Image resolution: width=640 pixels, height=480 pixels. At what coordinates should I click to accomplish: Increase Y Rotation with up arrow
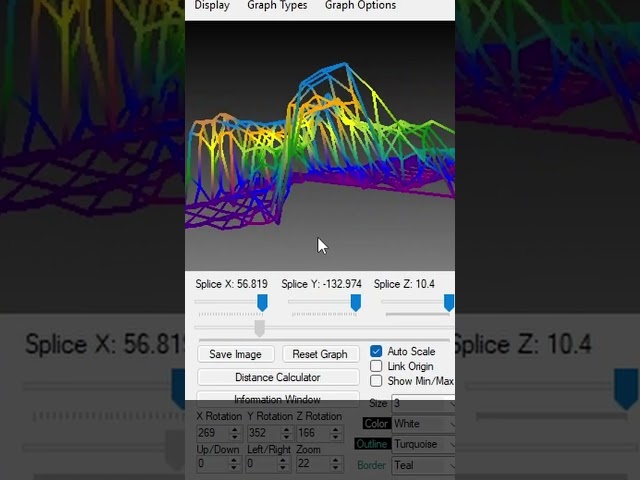(287, 429)
